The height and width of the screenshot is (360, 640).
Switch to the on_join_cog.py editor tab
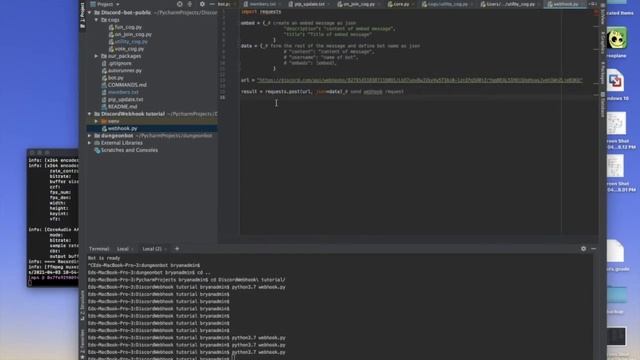coord(358,4)
